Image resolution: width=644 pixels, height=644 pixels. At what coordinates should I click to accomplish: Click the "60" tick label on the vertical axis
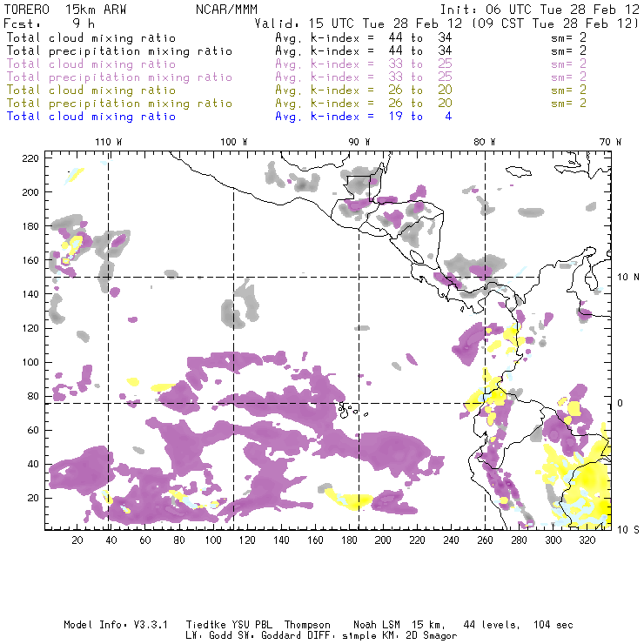coord(34,430)
